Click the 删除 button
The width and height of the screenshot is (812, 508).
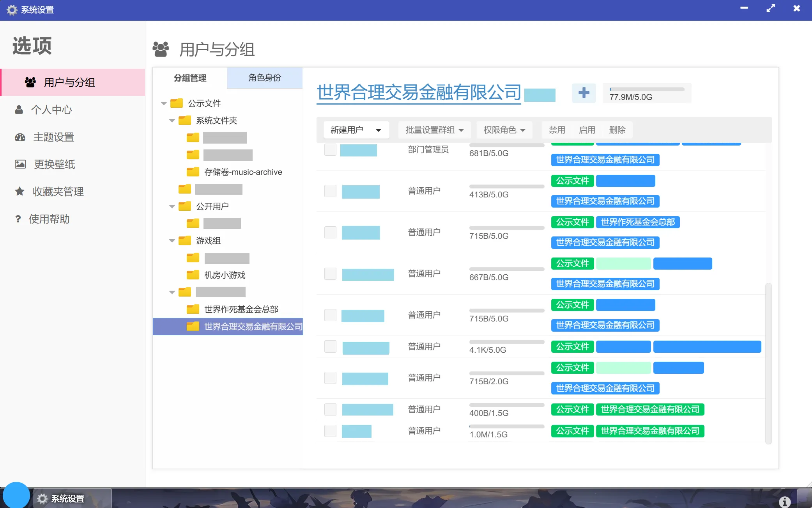pyautogui.click(x=617, y=130)
